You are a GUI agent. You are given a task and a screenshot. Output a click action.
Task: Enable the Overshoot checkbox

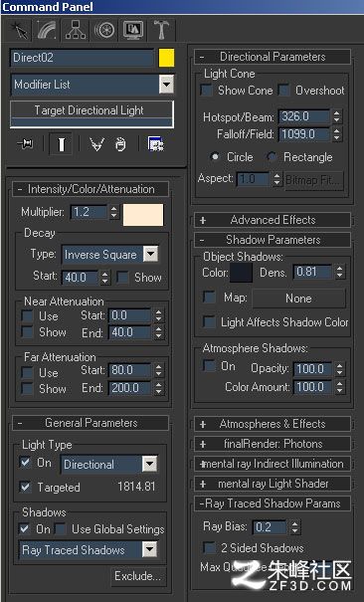coord(283,91)
